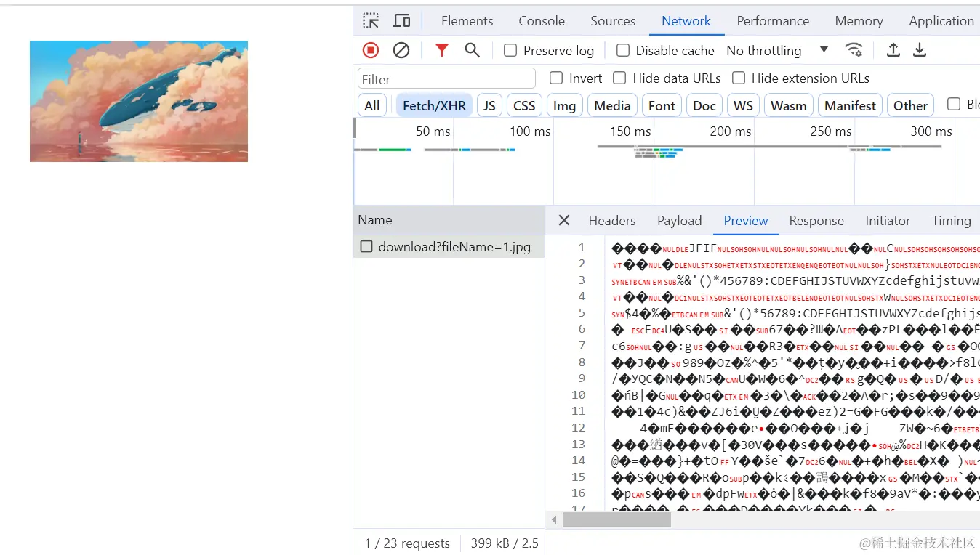The height and width of the screenshot is (555, 980).
Task: Open network conditions settings
Action: click(854, 50)
